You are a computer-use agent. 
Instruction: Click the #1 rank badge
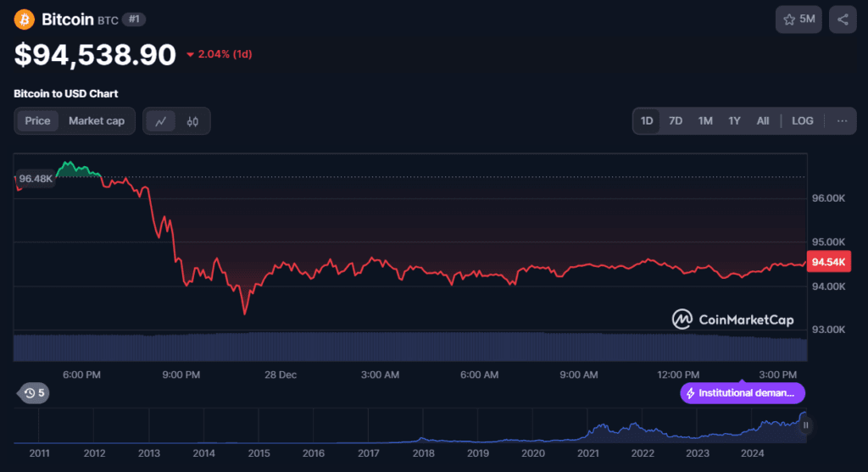pyautogui.click(x=134, y=19)
